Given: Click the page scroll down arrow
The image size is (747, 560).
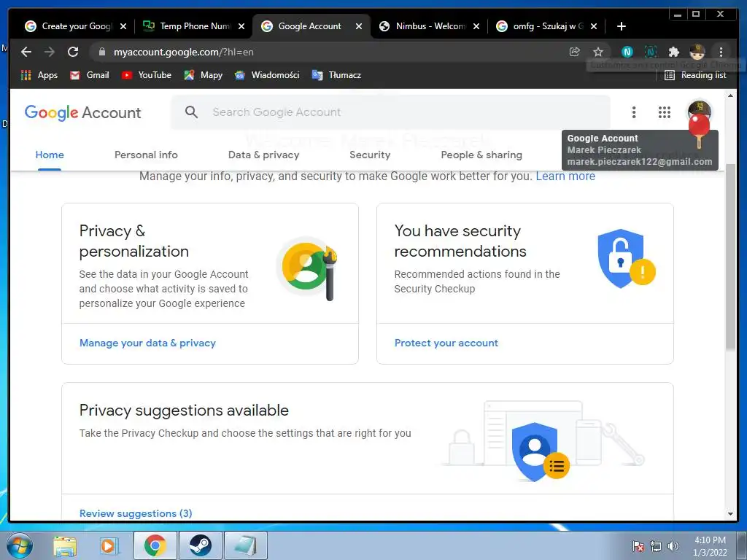Looking at the screenshot, I should pos(730,514).
